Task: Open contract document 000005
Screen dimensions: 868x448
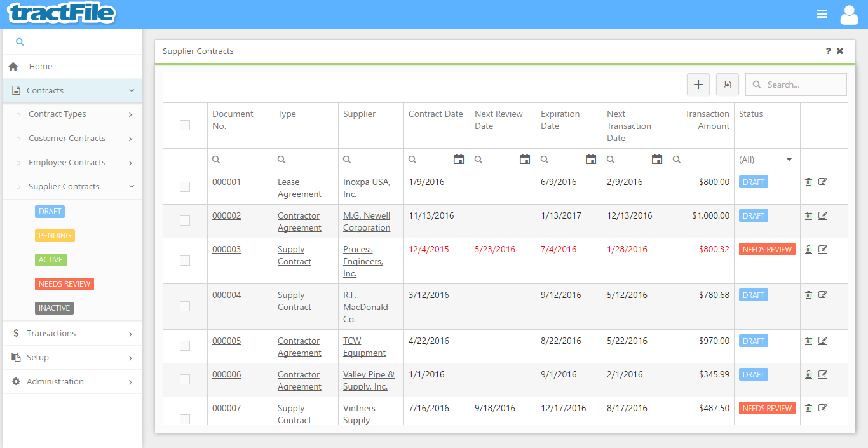Action: (226, 341)
